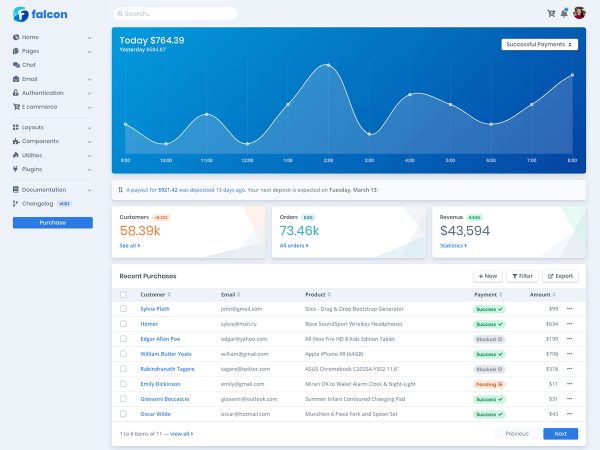
Task: Expand the Documentation menu item
Action: (x=52, y=189)
